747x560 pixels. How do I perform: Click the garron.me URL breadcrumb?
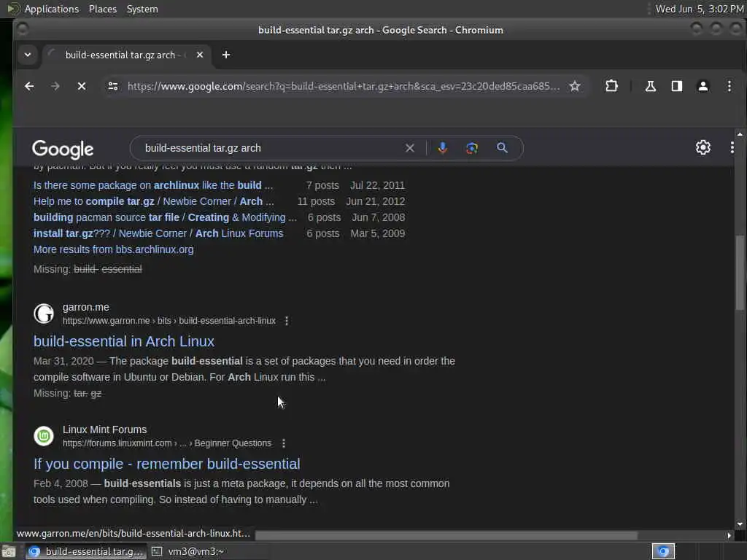[169, 321]
